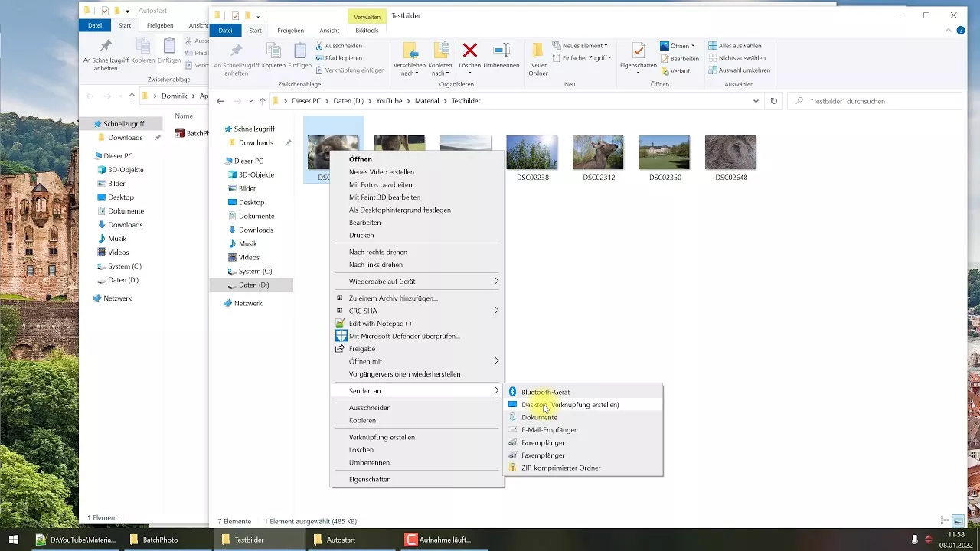Screen dimensions: 980x551
Task: Refresh using the reload icon beside the search box
Action: 773,100
